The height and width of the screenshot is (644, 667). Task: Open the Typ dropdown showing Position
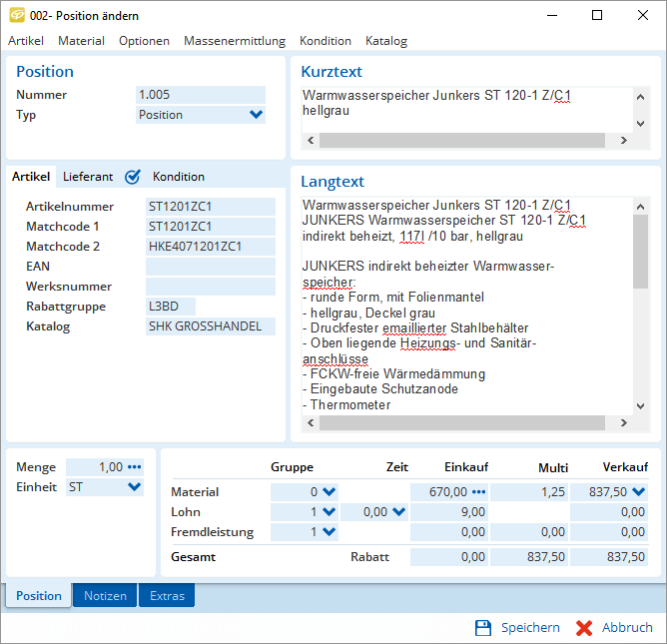(x=256, y=115)
